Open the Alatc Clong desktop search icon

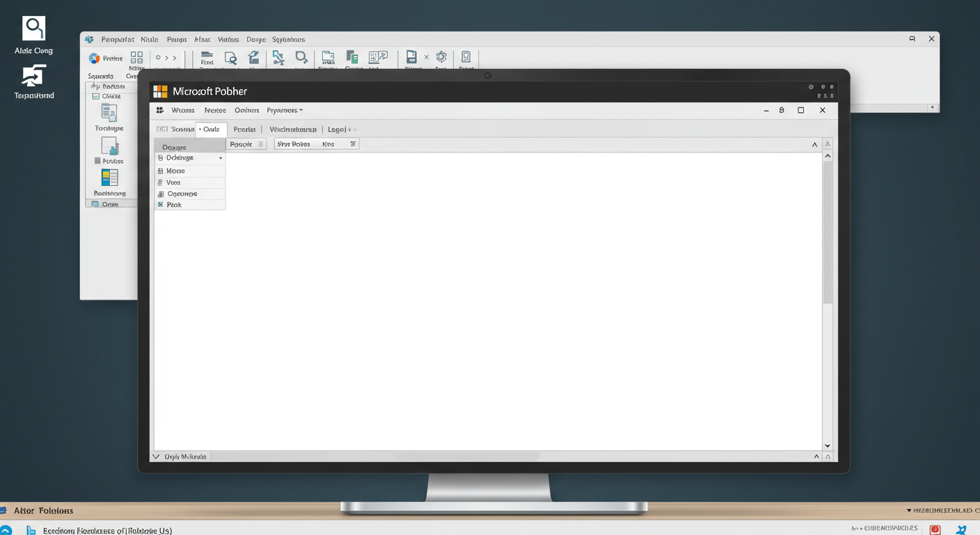pos(33,29)
